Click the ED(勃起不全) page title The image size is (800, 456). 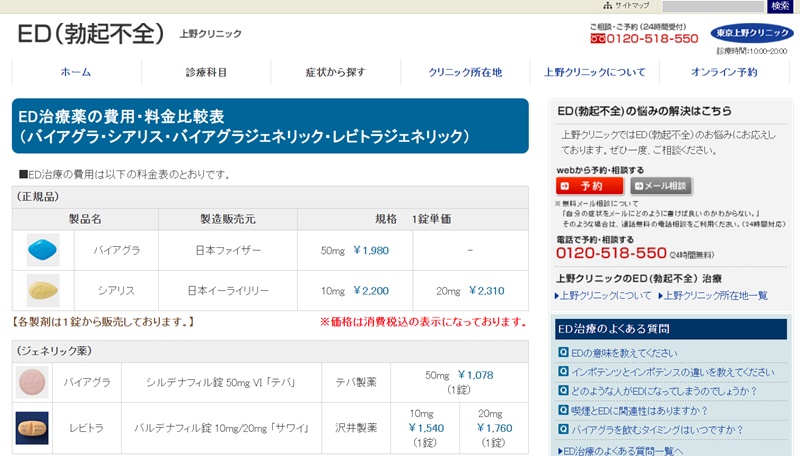coord(90,33)
